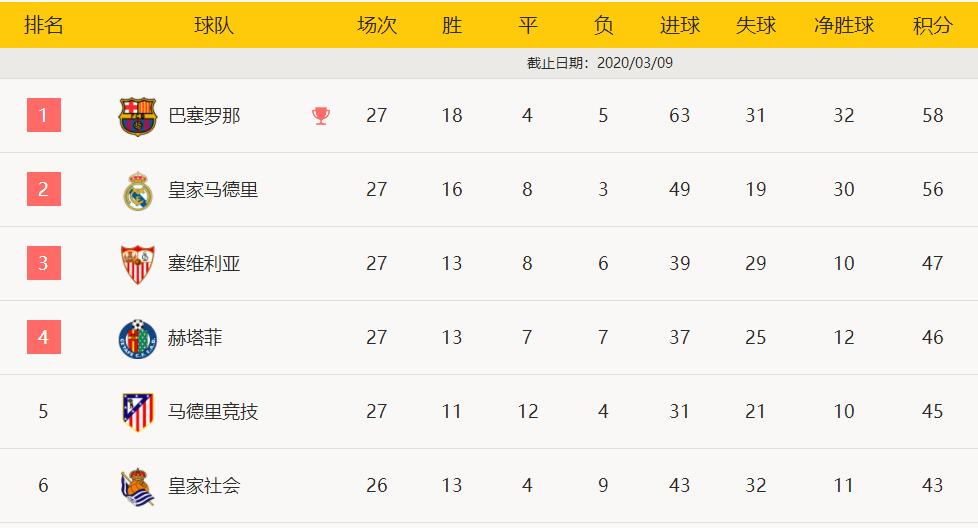Open the 巴塞罗那 team name link
This screenshot has height=528, width=978.
pos(204,116)
